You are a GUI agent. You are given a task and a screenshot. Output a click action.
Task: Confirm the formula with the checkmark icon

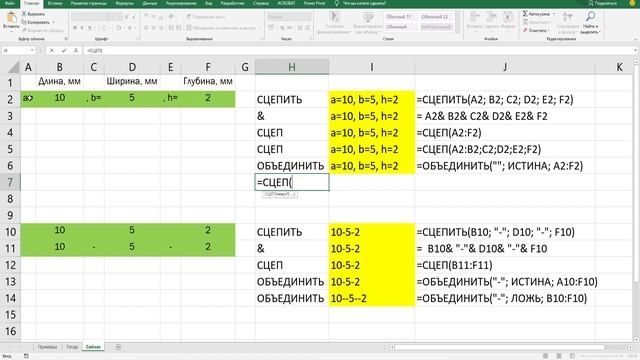point(64,50)
